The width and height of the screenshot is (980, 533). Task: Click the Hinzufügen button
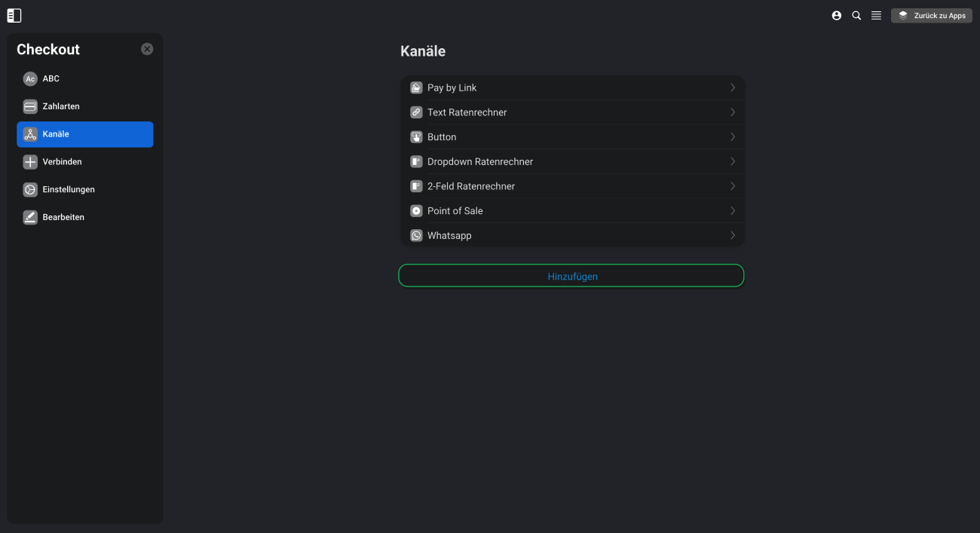(x=571, y=276)
